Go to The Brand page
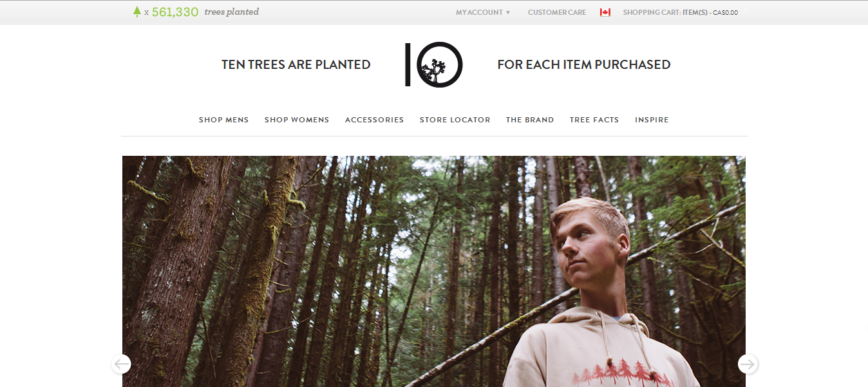 coord(530,120)
